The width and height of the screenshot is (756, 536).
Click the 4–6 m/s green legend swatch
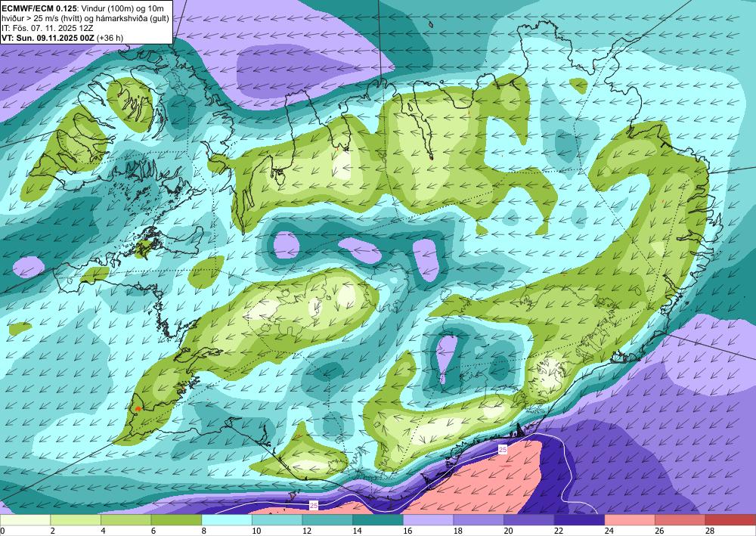tap(125, 520)
